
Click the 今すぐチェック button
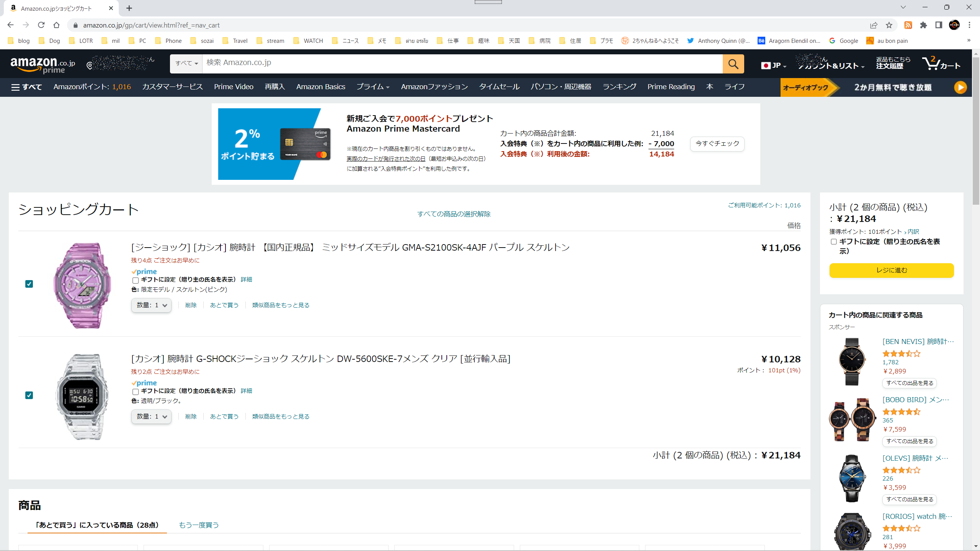pyautogui.click(x=717, y=143)
